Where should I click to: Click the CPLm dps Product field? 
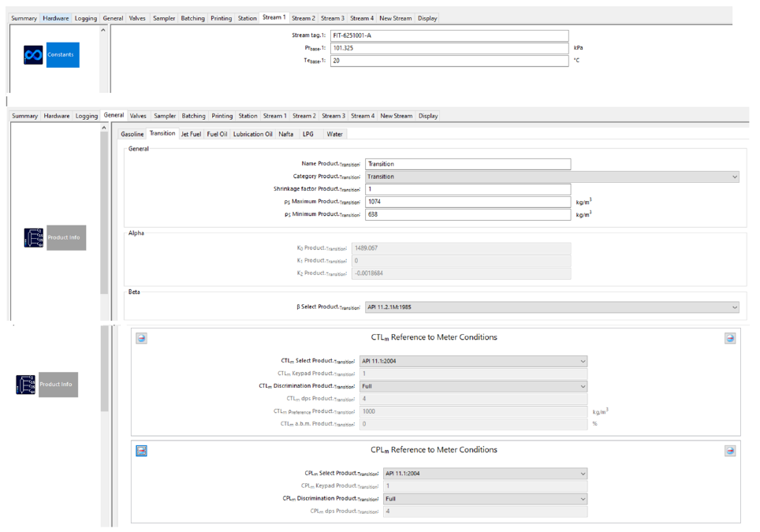tap(485, 512)
